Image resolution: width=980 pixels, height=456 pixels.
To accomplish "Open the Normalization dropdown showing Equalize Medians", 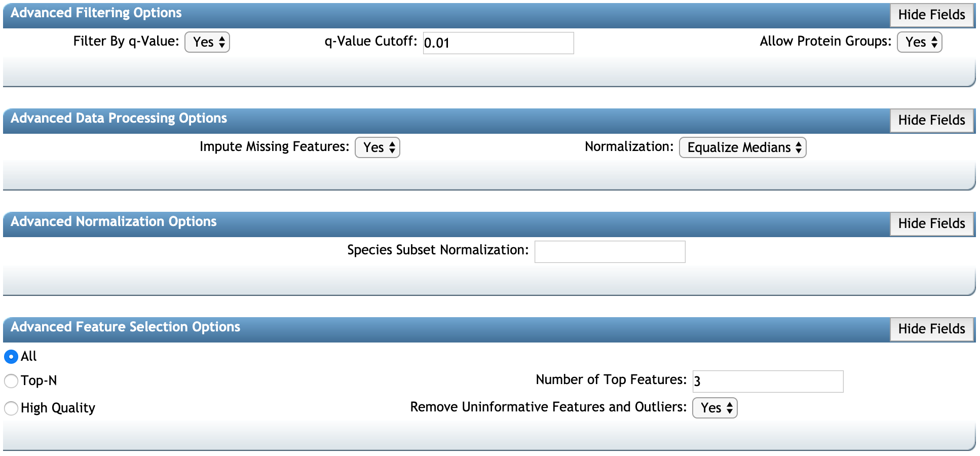I will [x=742, y=147].
